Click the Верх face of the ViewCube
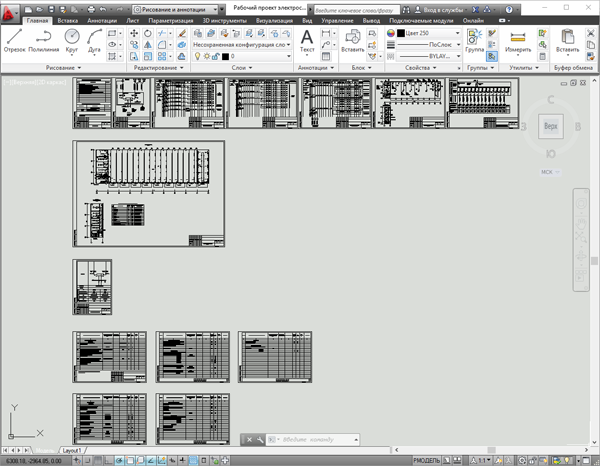 tap(551, 126)
